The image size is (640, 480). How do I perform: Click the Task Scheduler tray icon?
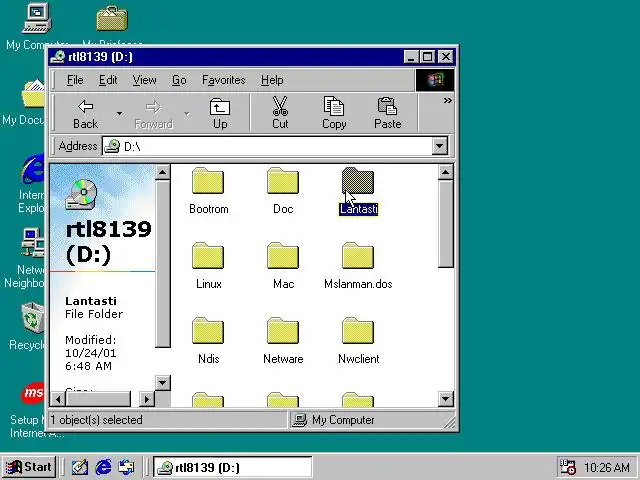567,467
